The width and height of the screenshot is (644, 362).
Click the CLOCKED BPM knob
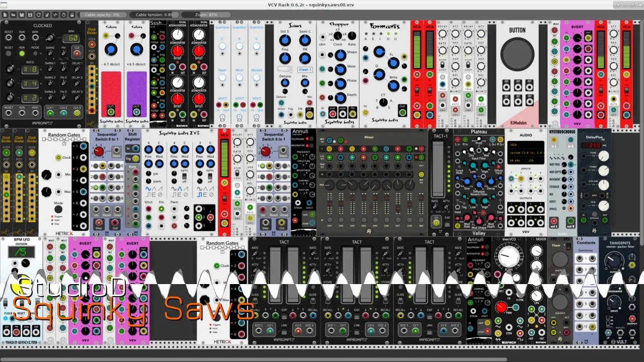point(50,38)
